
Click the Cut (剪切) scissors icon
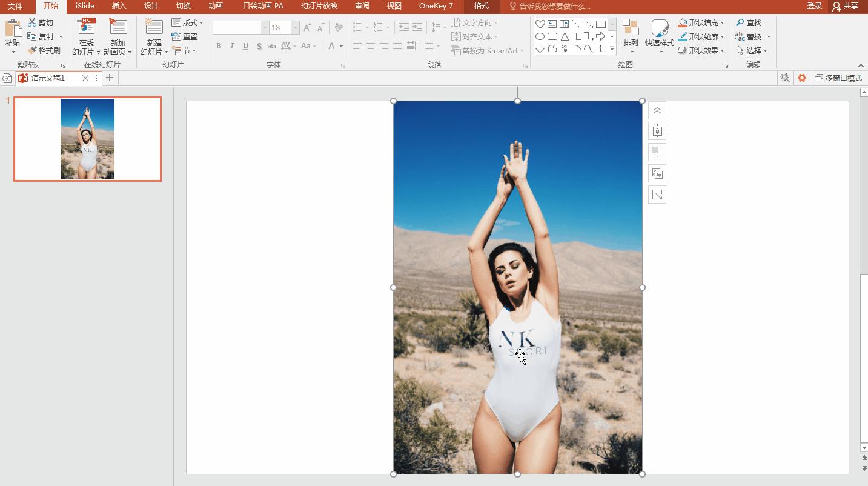pyautogui.click(x=33, y=22)
